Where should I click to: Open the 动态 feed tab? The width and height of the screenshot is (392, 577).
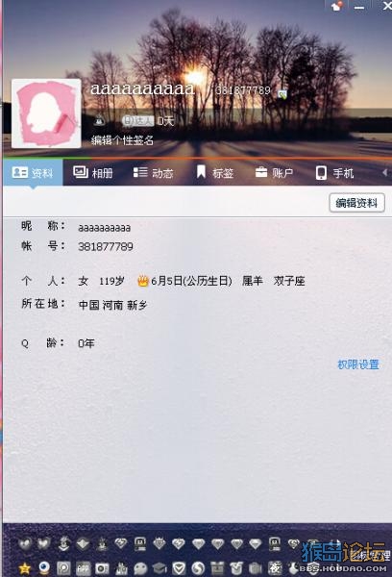153,172
